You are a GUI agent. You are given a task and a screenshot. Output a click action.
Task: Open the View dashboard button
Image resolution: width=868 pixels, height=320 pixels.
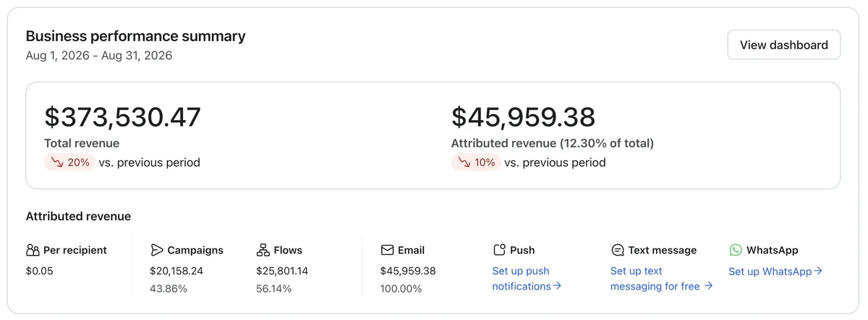tap(783, 45)
